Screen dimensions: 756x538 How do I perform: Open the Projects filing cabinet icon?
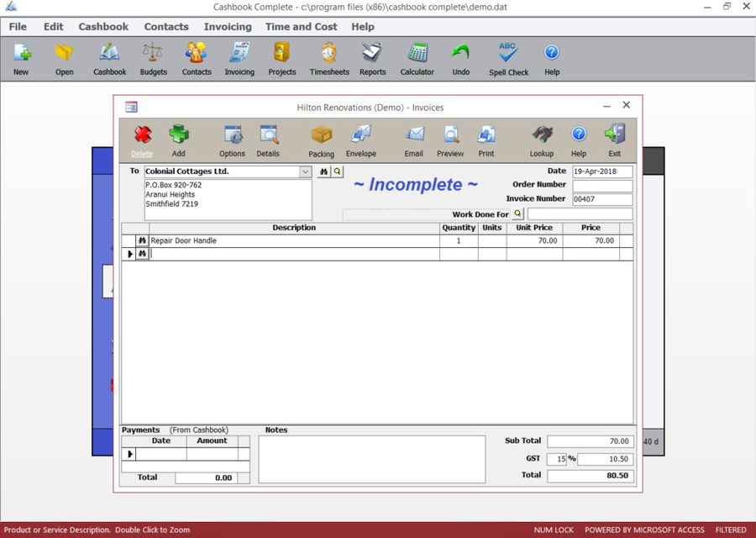282,53
